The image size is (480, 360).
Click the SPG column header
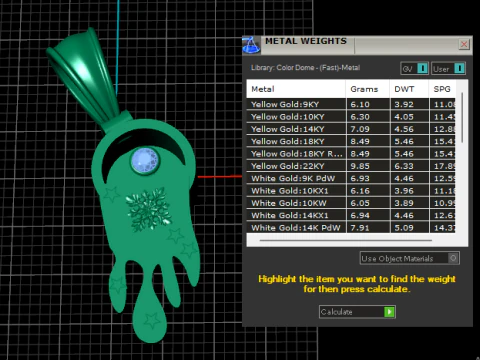pyautogui.click(x=442, y=89)
